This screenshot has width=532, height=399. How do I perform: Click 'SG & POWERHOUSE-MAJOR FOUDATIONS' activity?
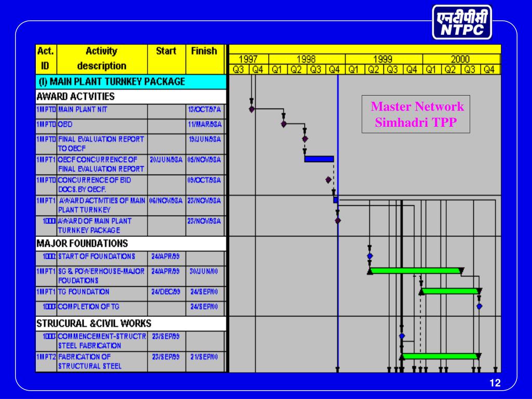[101, 276]
